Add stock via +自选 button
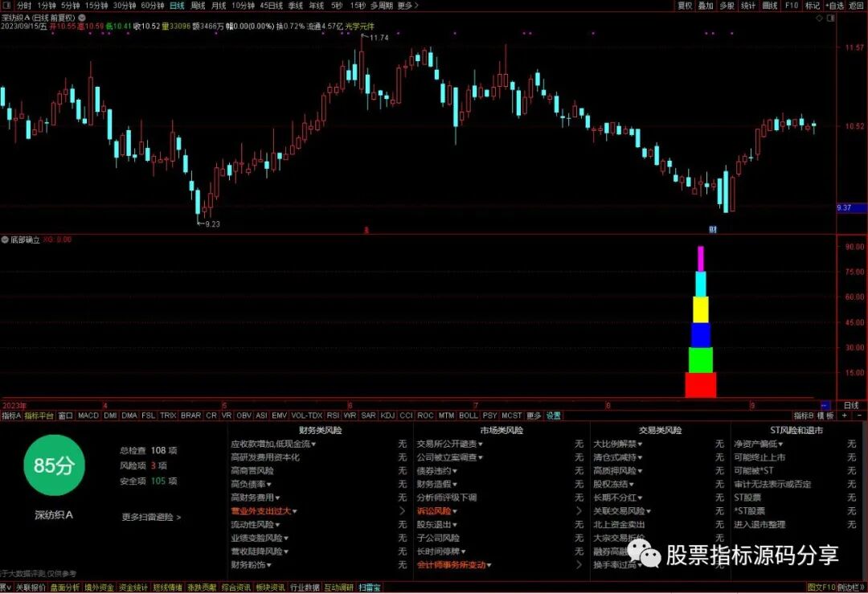Viewport: 868px width, 594px height. [x=835, y=5]
